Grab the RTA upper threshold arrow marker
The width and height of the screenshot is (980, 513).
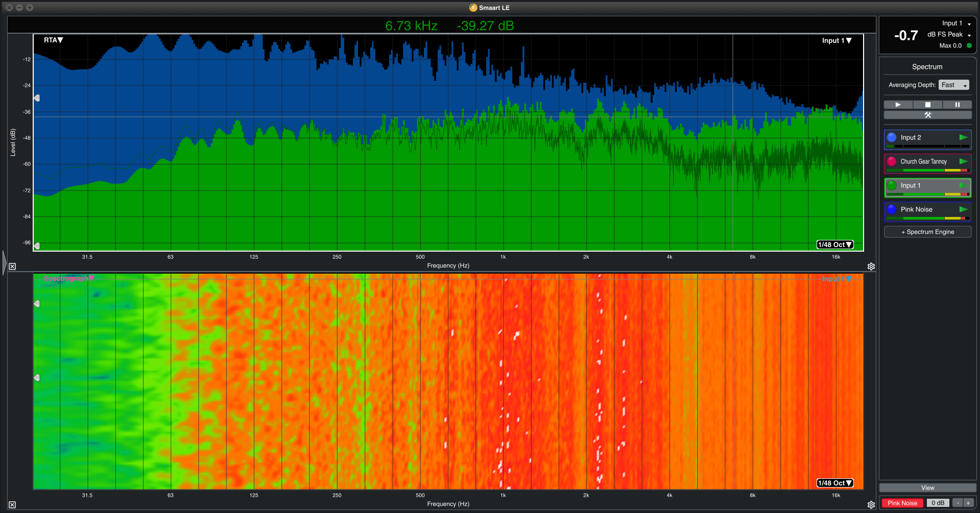(37, 98)
